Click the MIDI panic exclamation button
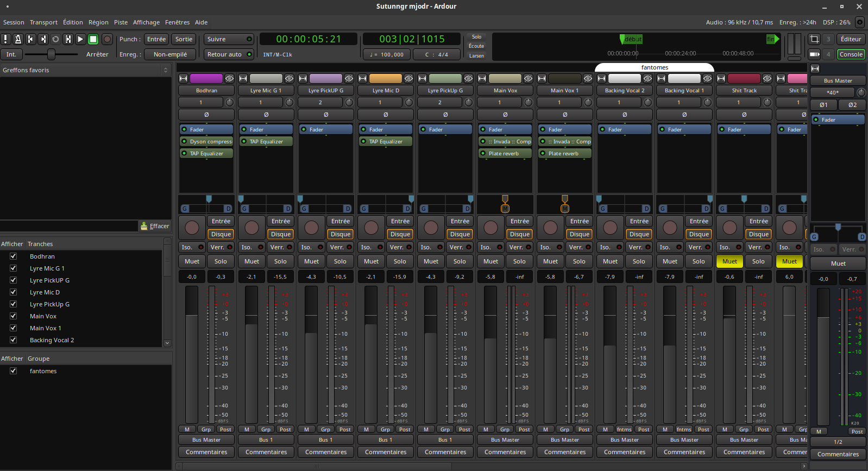Screen dimensions: 868x471 (5, 39)
